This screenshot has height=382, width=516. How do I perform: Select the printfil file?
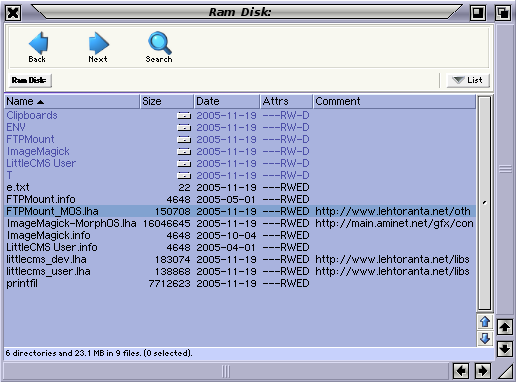22,283
